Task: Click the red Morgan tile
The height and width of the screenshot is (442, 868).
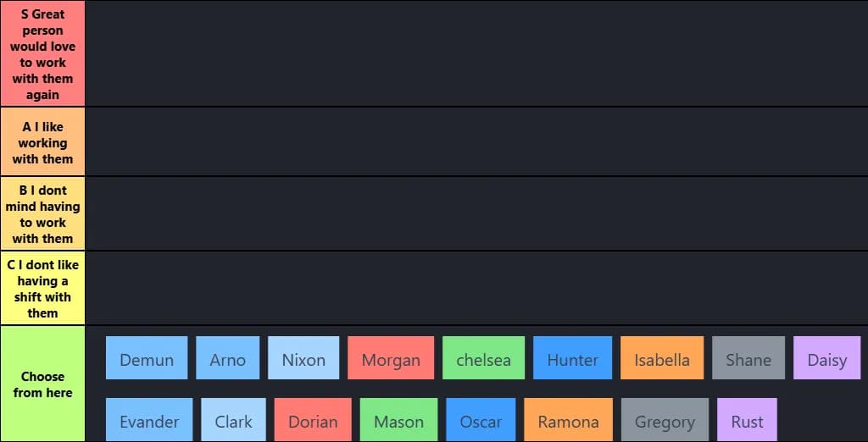Action: pos(391,358)
